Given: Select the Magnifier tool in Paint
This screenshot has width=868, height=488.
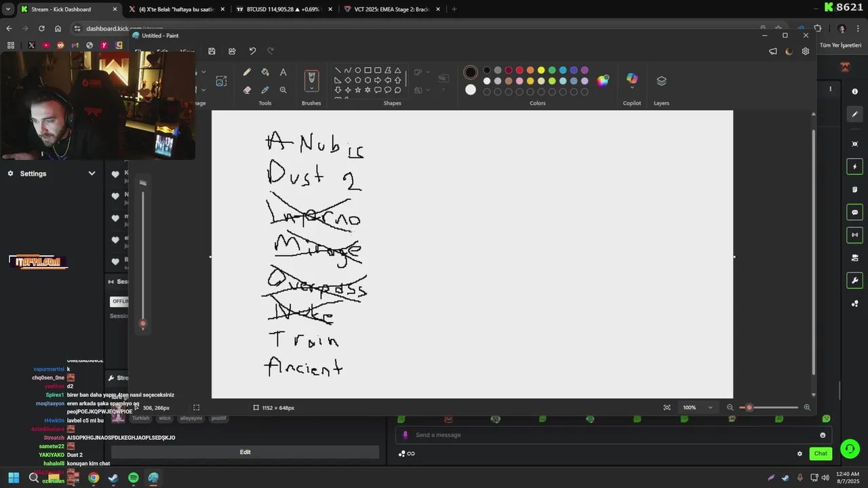Looking at the screenshot, I should (x=283, y=89).
